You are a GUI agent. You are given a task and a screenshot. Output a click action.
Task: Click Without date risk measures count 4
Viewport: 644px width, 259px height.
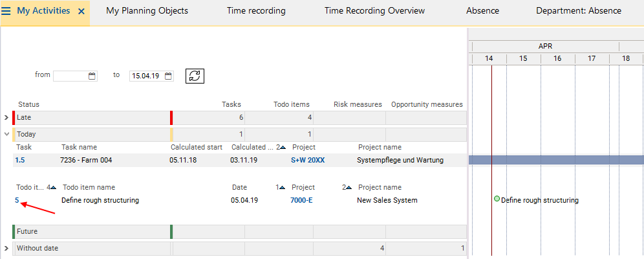tap(382, 248)
